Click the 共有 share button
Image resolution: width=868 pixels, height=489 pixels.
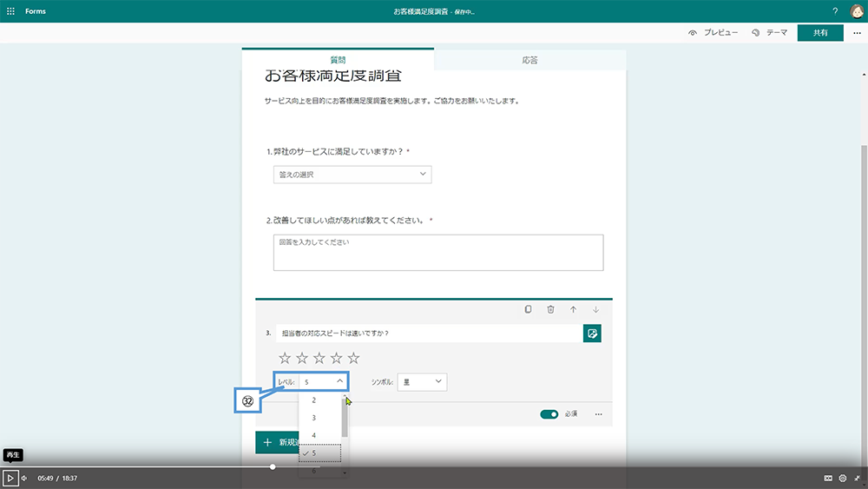point(820,33)
